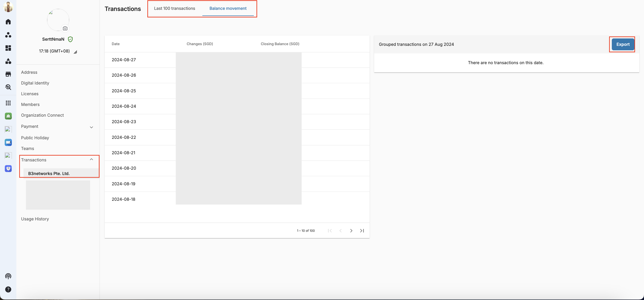Open the help question mark icon
Viewport: 644px width, 300px height.
[8, 289]
